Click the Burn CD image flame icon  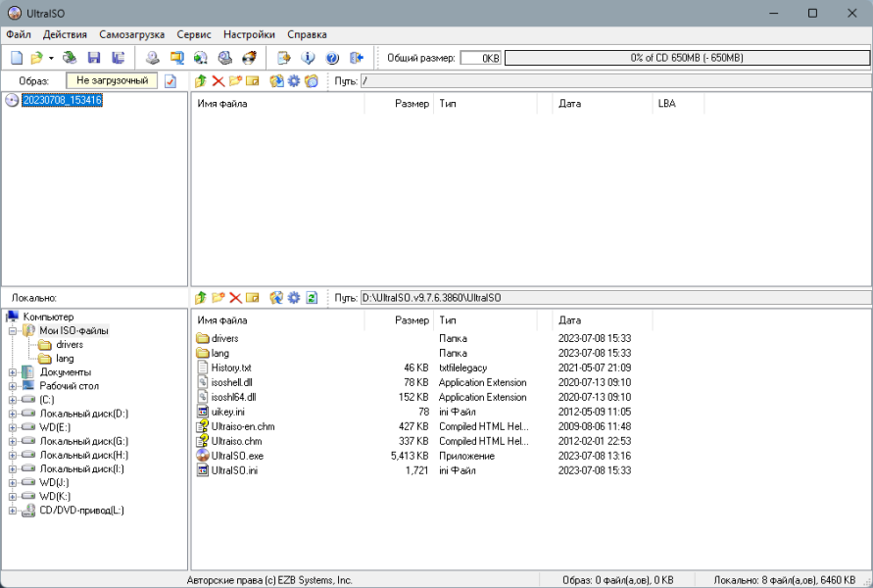(x=250, y=58)
